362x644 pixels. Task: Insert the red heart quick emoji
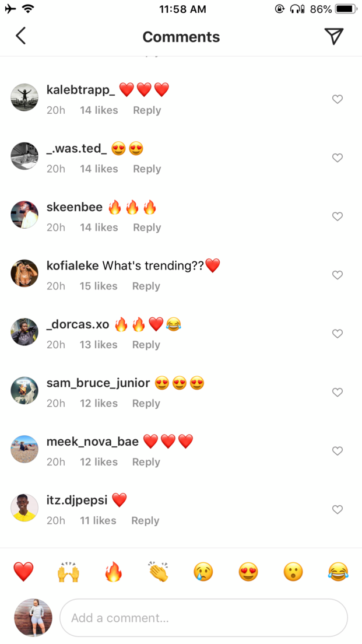(23, 571)
